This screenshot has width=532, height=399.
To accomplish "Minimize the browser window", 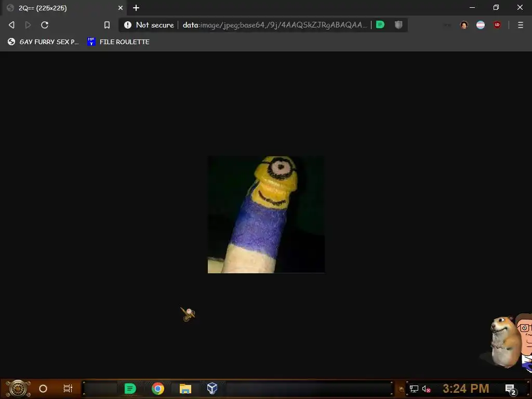I will click(x=472, y=7).
